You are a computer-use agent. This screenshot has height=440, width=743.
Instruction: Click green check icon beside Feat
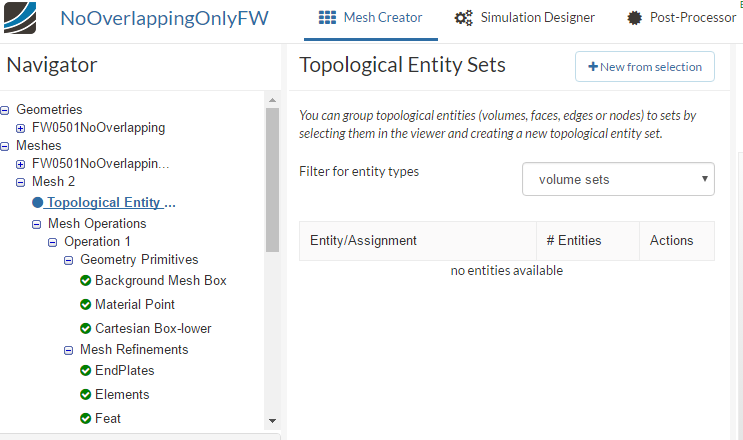click(85, 419)
